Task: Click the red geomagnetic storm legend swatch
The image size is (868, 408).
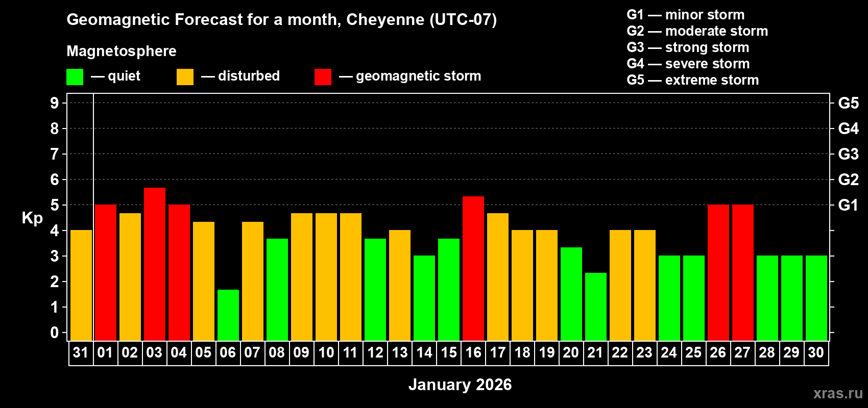Action: [x=323, y=77]
